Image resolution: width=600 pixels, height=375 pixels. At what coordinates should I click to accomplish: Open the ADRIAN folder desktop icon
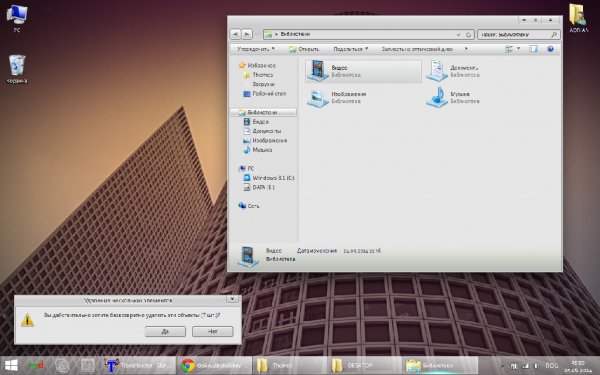[578, 18]
